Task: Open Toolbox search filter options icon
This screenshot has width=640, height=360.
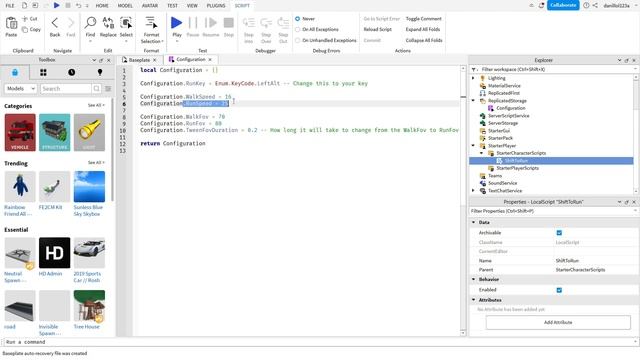Action: pyautogui.click(x=108, y=89)
